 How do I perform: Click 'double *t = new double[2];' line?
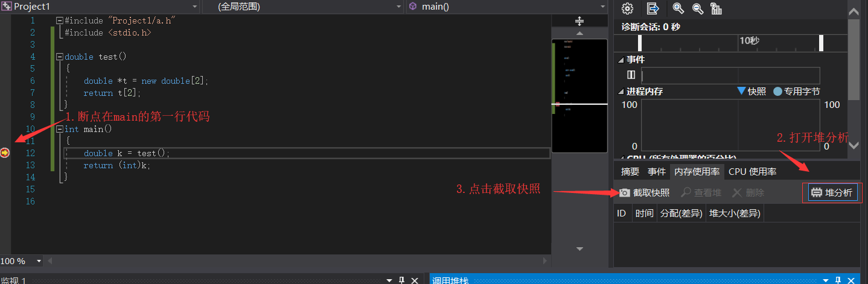click(146, 81)
